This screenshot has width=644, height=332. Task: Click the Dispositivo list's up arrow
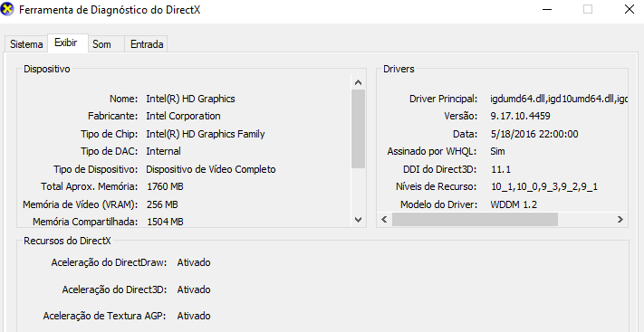(x=358, y=83)
